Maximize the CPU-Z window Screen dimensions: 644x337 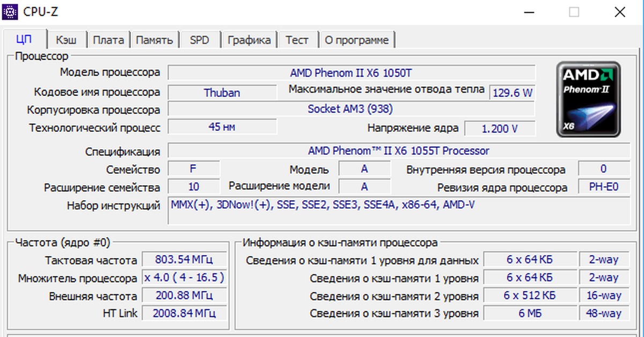coord(574,12)
